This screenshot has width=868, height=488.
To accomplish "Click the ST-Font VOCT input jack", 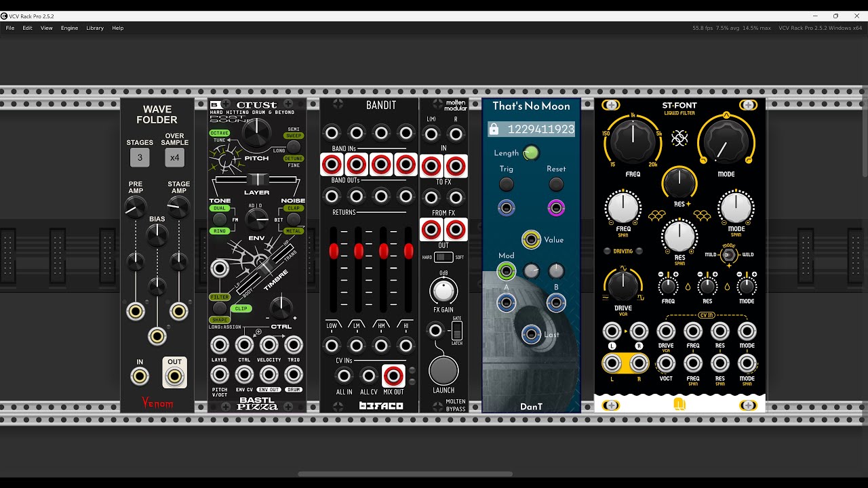I will point(666,364).
